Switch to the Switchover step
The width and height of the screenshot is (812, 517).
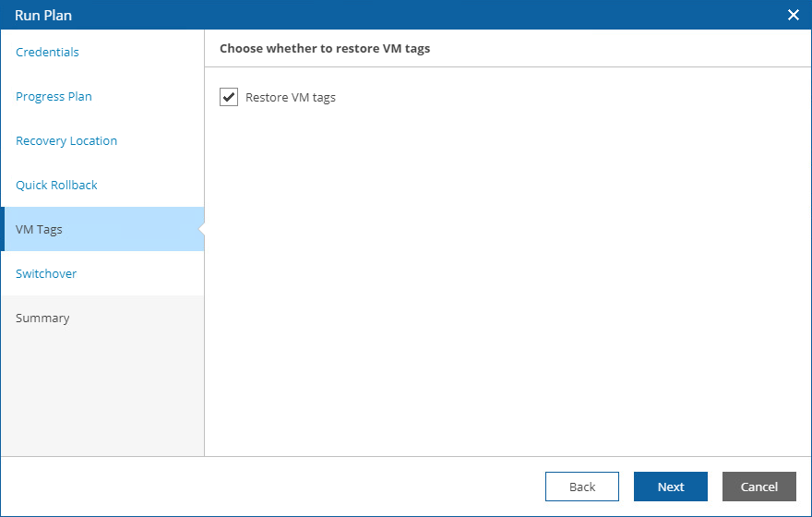click(46, 273)
